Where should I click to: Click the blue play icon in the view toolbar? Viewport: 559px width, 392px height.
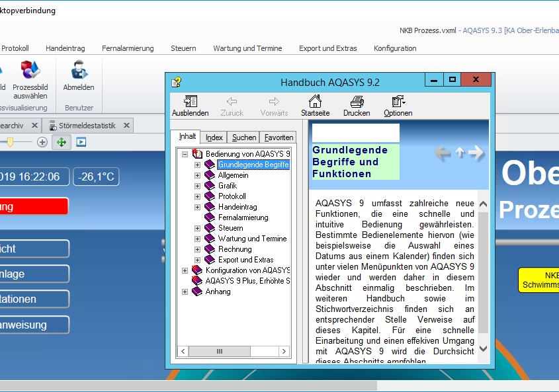click(81, 142)
